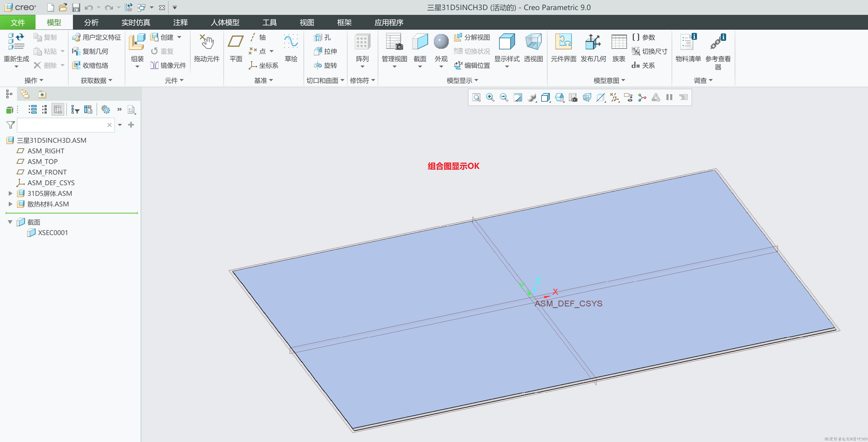Image resolution: width=868 pixels, height=442 pixels.
Task: Toggle the pause simulation button in graphics toolbar
Action: coord(669,97)
